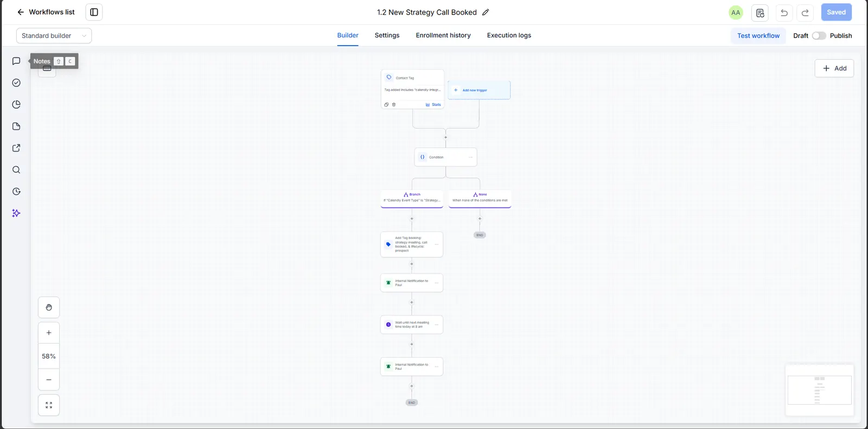Select the Contact Tag trigger card
The width and height of the screenshot is (868, 429).
pyautogui.click(x=412, y=89)
